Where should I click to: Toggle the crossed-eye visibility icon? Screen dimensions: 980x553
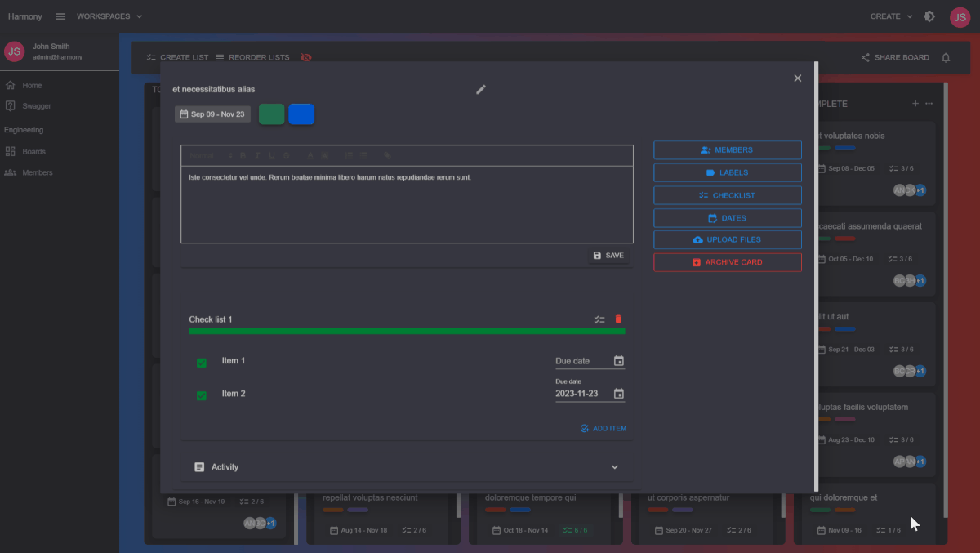tap(306, 57)
